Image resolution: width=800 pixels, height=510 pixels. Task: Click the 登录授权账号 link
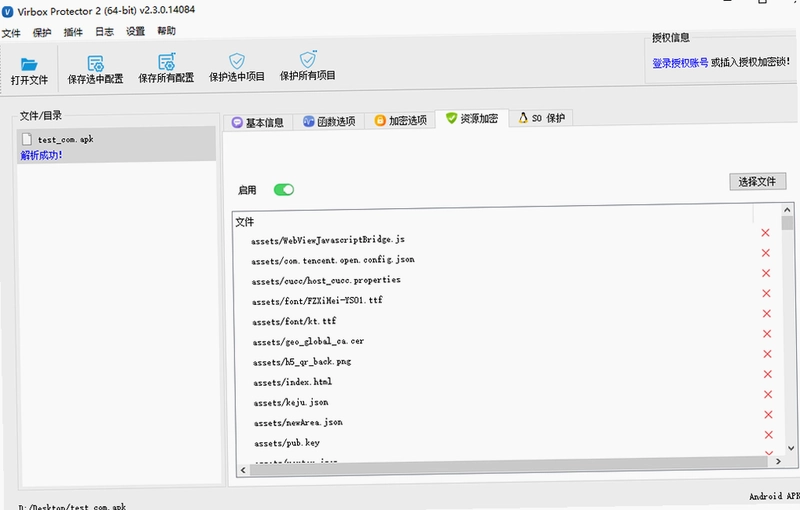pyautogui.click(x=680, y=63)
